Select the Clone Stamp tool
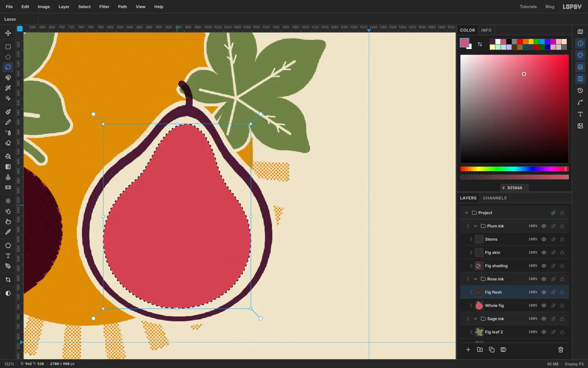The width and height of the screenshot is (588, 368). click(8, 177)
